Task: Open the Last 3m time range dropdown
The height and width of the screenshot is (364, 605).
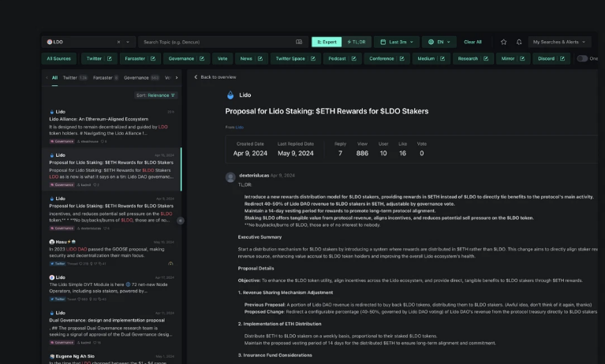Action: click(397, 42)
